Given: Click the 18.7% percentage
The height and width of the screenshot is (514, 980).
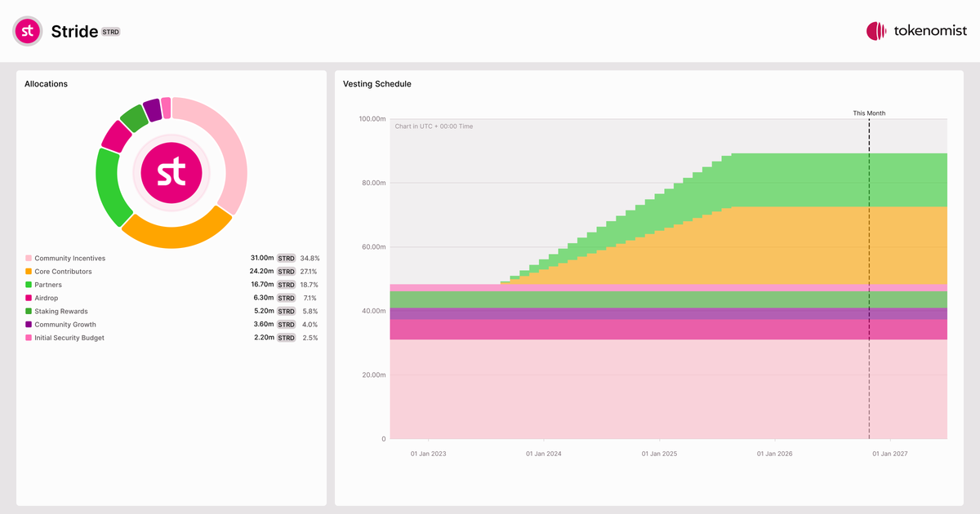Looking at the screenshot, I should [x=310, y=285].
